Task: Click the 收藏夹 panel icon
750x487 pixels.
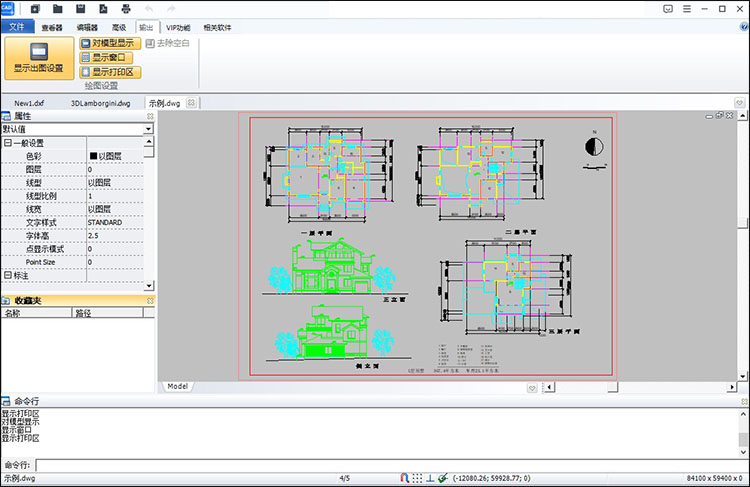Action: (6, 301)
